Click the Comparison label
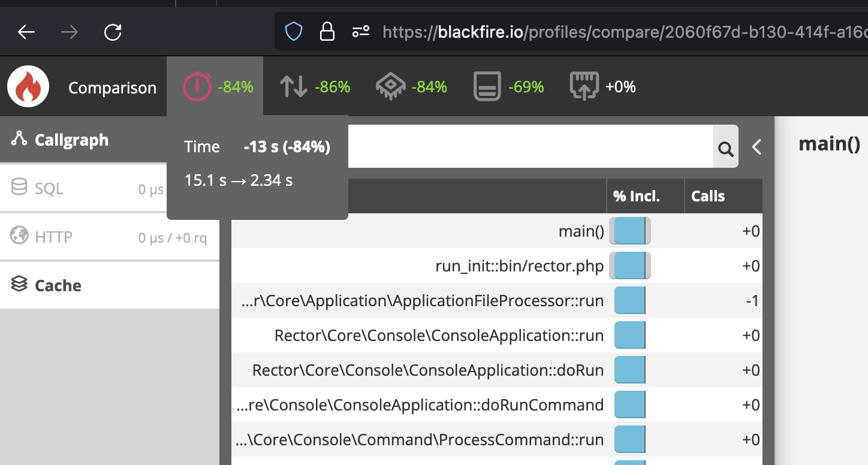The image size is (868, 465). click(x=112, y=87)
